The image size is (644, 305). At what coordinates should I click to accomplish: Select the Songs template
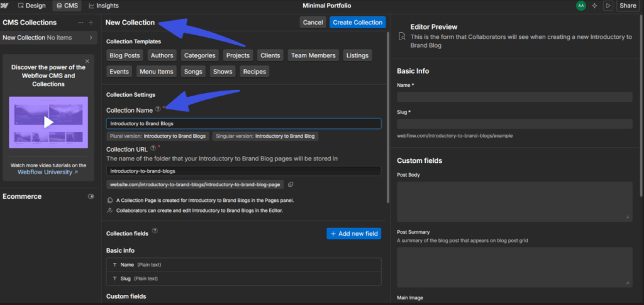click(x=194, y=72)
